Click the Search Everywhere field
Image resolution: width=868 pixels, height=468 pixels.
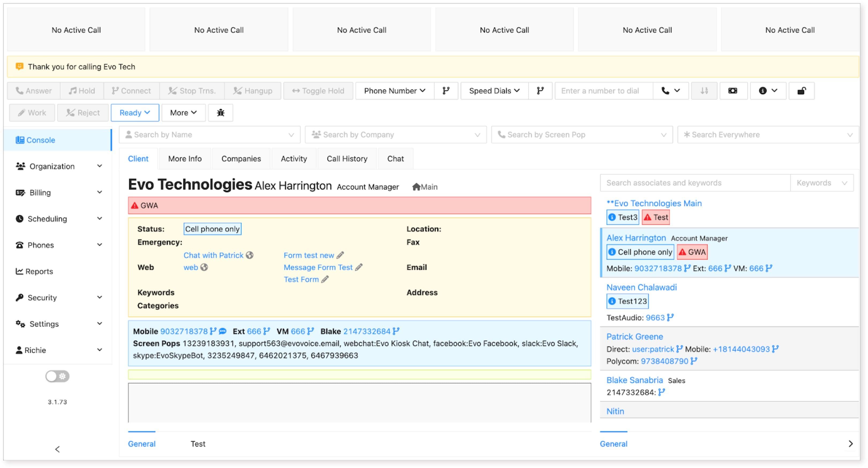click(768, 135)
